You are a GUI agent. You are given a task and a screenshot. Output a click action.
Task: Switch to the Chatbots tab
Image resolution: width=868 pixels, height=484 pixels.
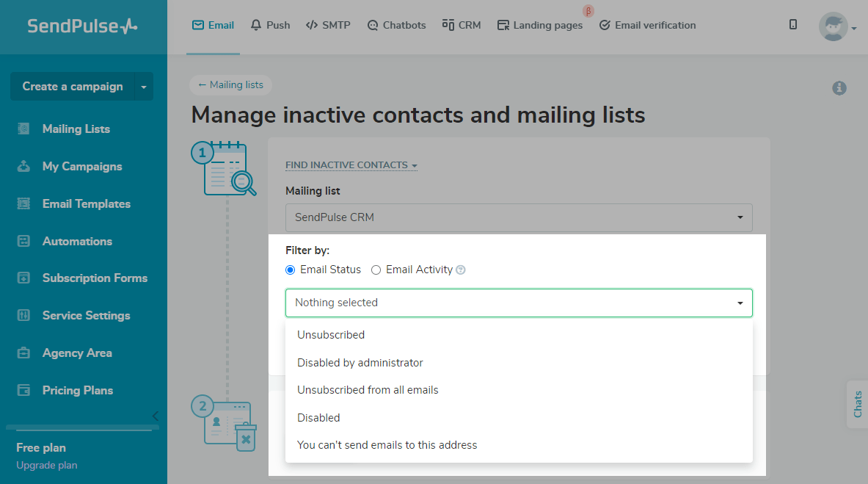click(396, 25)
